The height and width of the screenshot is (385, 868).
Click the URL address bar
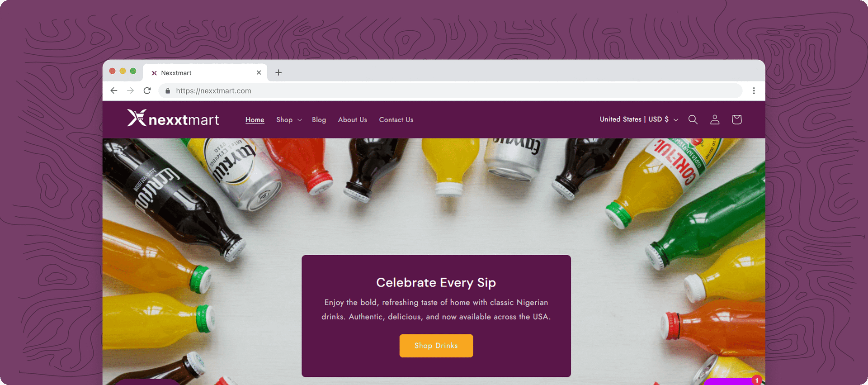point(407,91)
